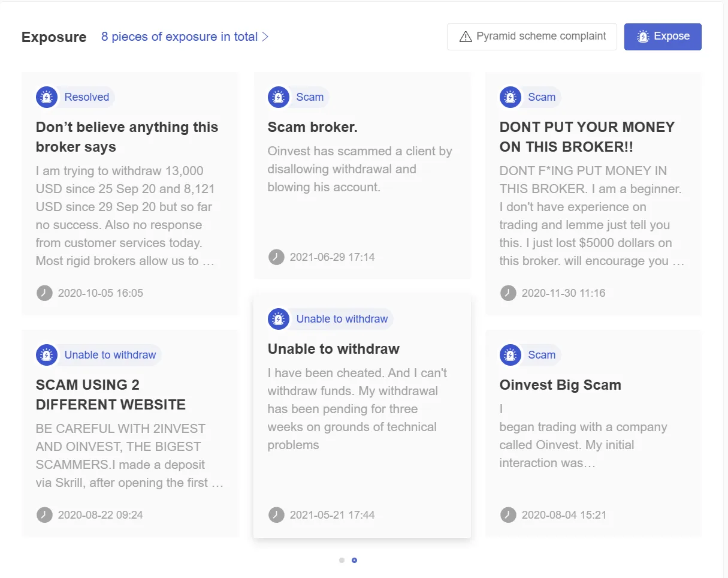
Task: Click the timestamp 2020-08-22 09:24
Action: (101, 515)
